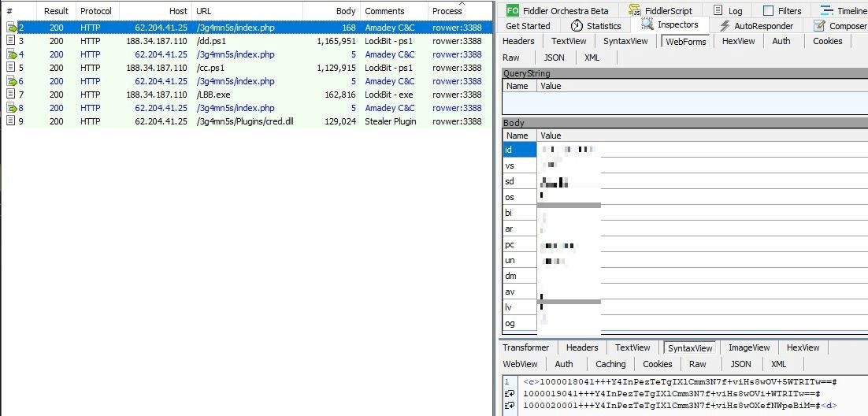Click the 'os' body parameter name

(x=519, y=197)
